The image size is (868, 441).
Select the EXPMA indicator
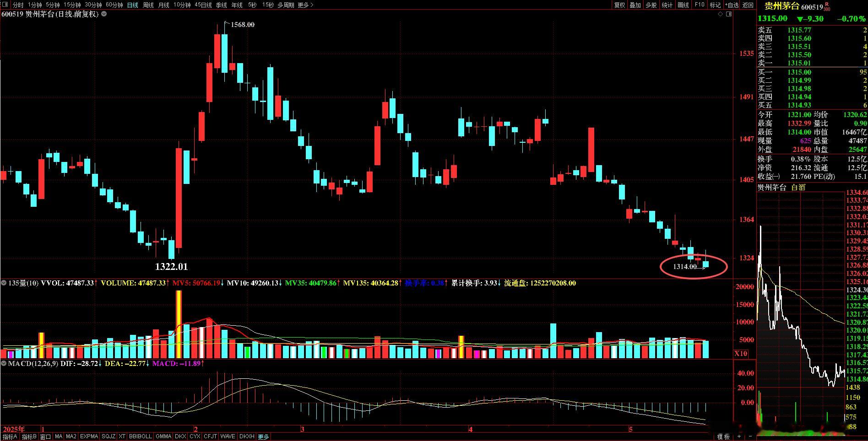tap(89, 437)
